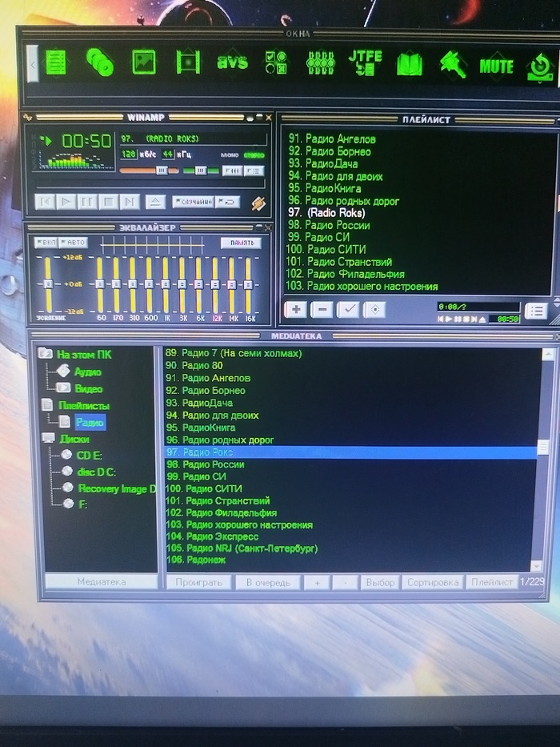Screen dimensions: 560x747
Task: Stop playback in Winamp main window
Action: (108, 202)
